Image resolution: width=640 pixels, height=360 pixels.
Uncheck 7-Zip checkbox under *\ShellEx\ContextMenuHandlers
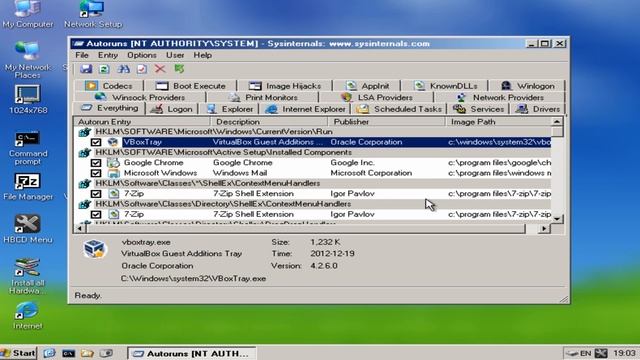click(x=96, y=193)
